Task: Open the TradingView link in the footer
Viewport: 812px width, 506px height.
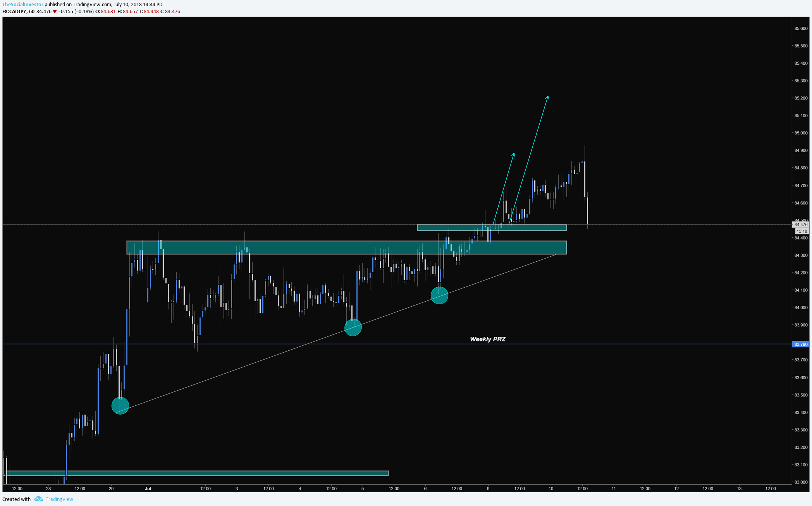Action: 59,499
